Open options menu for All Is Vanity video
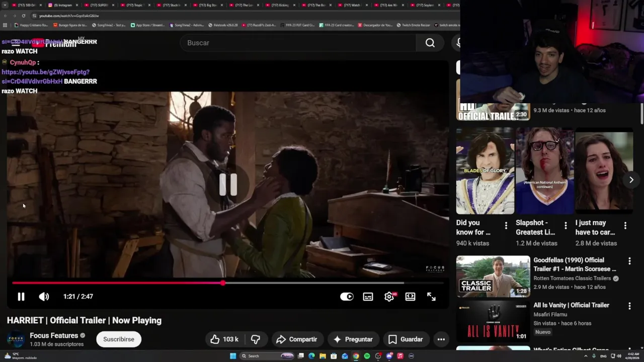Viewport: 644px width, 362px height. [629, 306]
